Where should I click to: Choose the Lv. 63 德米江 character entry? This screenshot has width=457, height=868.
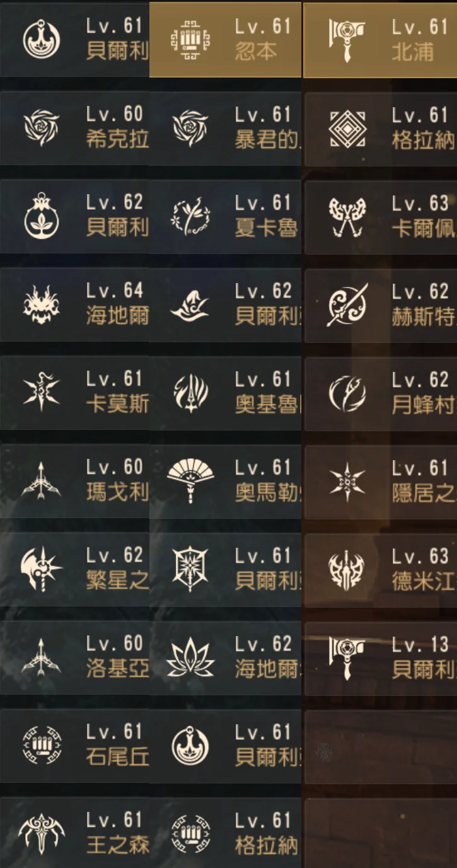[x=380, y=570]
